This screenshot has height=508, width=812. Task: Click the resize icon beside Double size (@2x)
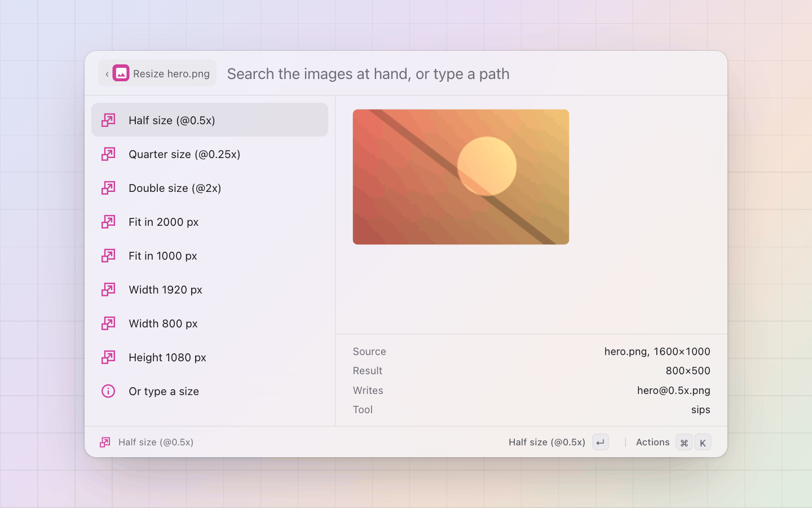tap(108, 188)
